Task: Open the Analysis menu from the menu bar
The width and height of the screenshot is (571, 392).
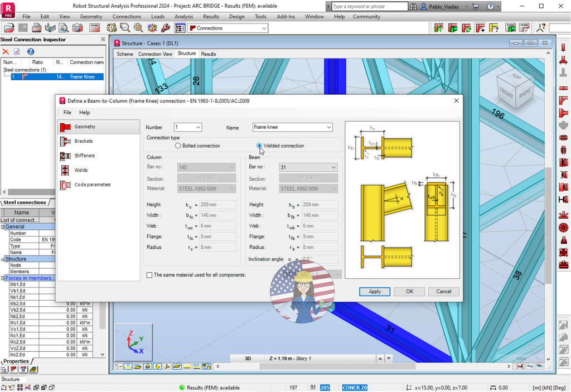Action: coord(183,17)
